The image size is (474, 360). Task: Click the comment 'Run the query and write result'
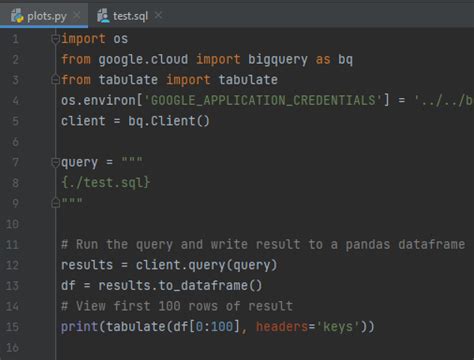(x=188, y=244)
